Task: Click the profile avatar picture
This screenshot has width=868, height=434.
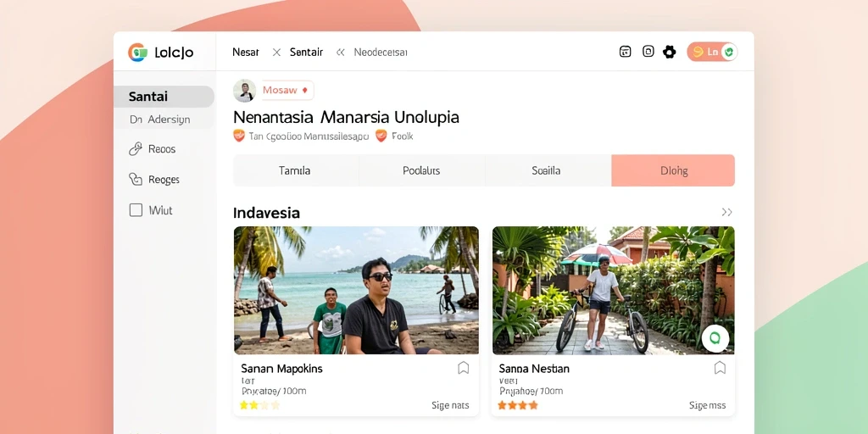Action: (x=244, y=90)
